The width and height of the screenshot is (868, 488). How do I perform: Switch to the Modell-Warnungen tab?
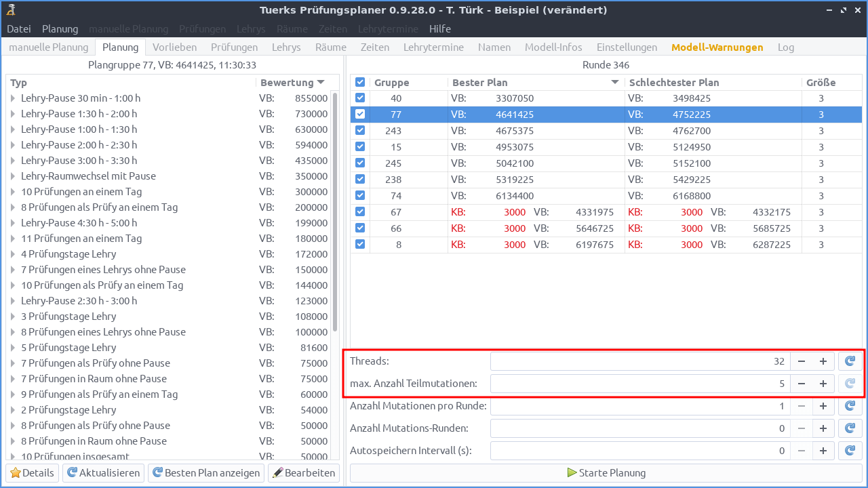point(717,47)
